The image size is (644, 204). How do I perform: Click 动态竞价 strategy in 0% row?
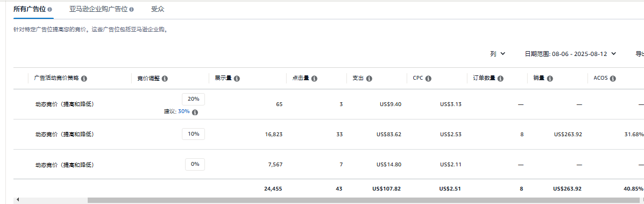tap(65, 165)
